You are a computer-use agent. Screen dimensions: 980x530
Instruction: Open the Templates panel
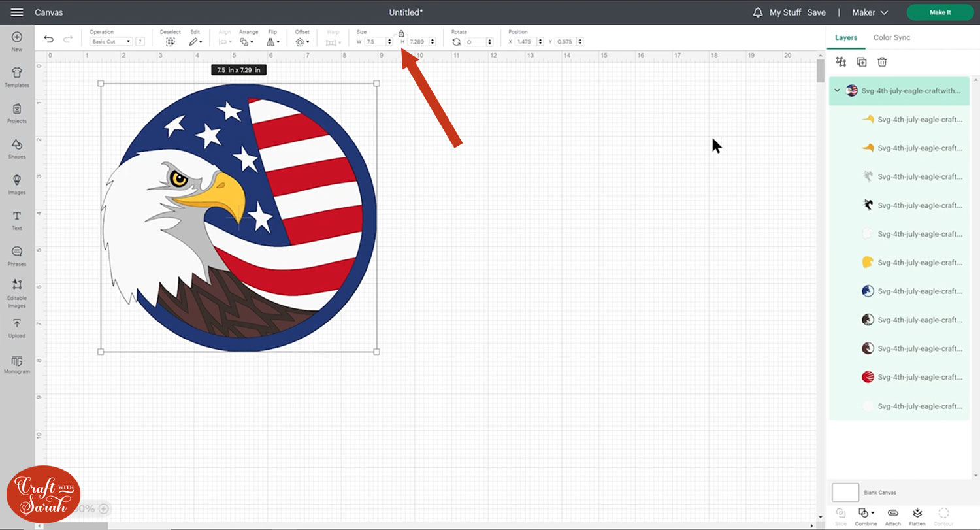(x=17, y=78)
